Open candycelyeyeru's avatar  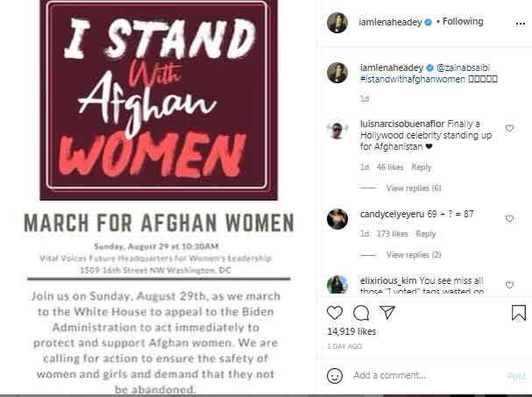pos(337,218)
